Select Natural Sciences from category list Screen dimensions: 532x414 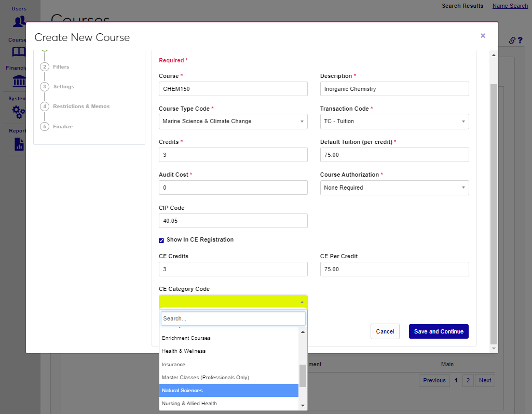(229, 391)
